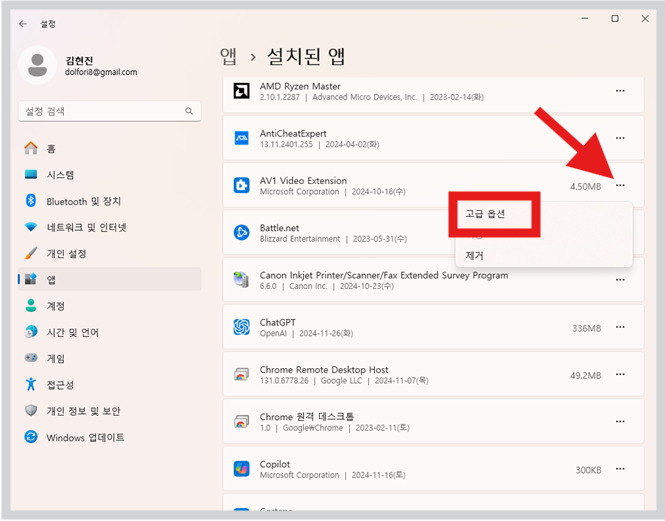
Task: Click the 300KB size value
Action: point(588,470)
